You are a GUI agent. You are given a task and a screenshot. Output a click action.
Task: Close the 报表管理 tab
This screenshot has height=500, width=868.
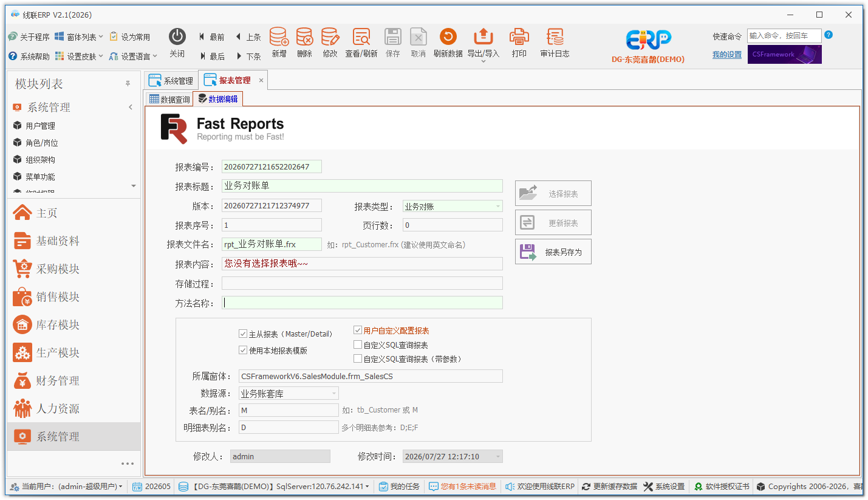click(261, 80)
